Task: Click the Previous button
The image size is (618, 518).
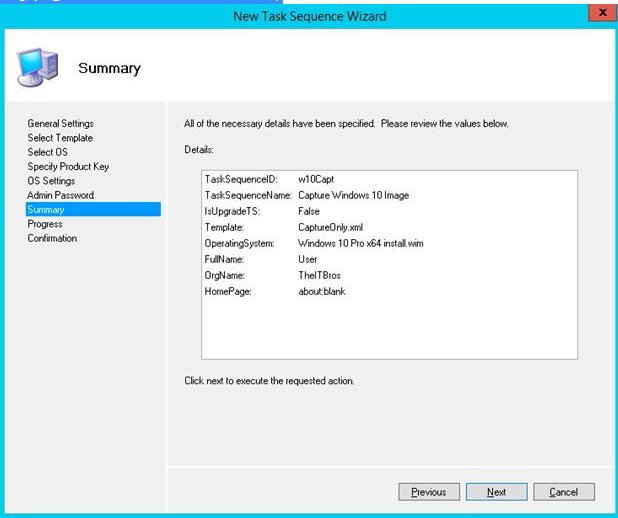Action: pyautogui.click(x=429, y=492)
